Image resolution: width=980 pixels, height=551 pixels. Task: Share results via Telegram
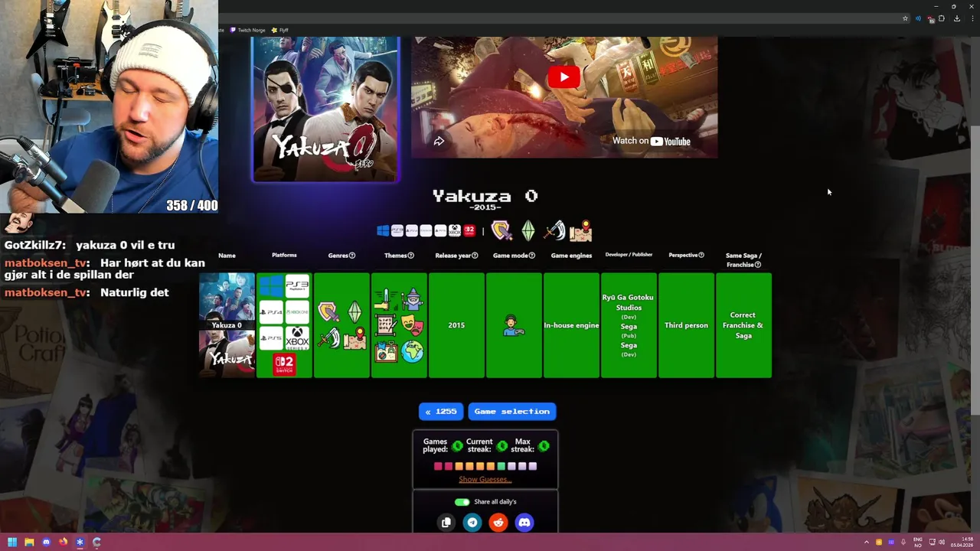tap(472, 523)
